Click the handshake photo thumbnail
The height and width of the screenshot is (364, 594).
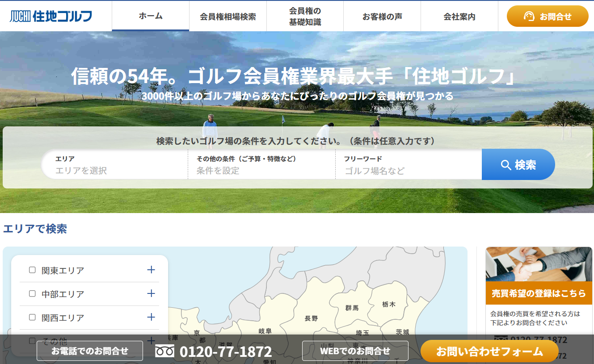tap(539, 264)
